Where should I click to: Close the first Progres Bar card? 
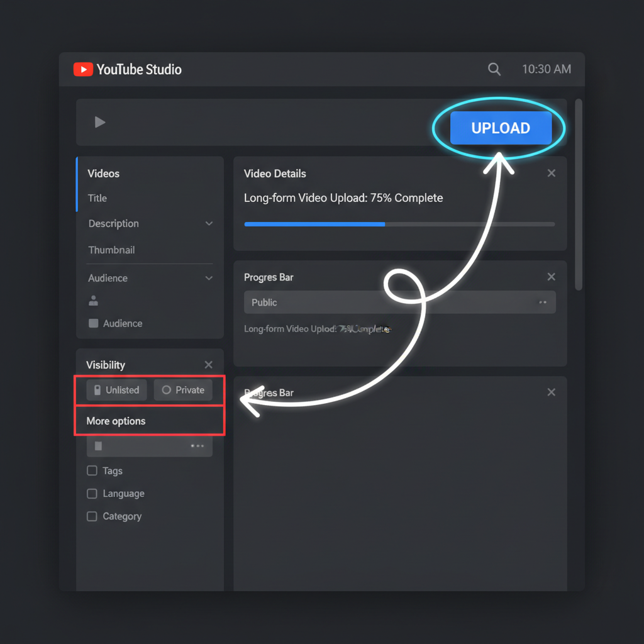(552, 277)
